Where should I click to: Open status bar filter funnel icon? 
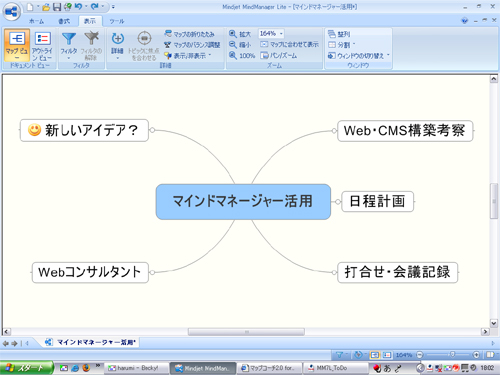coord(339,355)
